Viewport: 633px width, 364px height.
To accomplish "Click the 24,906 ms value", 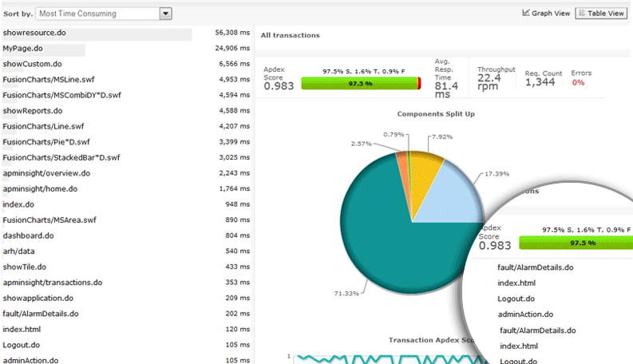I will pyautogui.click(x=232, y=48).
